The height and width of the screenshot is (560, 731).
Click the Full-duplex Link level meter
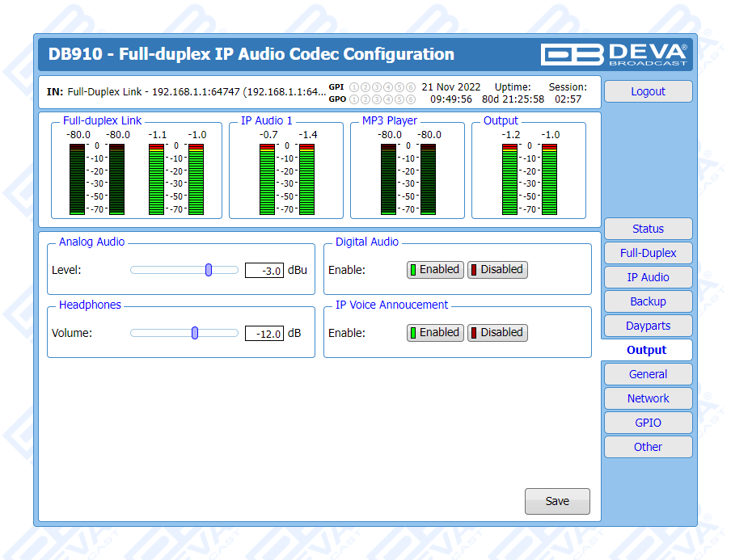(136, 178)
